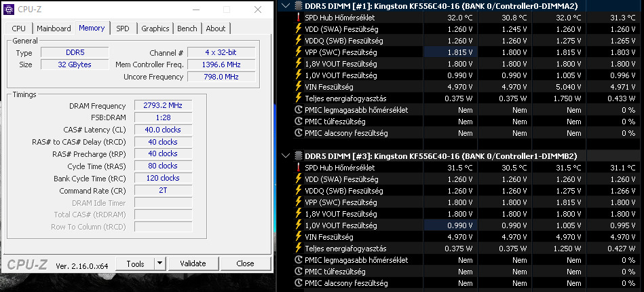644x292 pixels.
Task: Click the memory chip icon beside DDR5 DIMM [#3]
Action: pyautogui.click(x=299, y=156)
